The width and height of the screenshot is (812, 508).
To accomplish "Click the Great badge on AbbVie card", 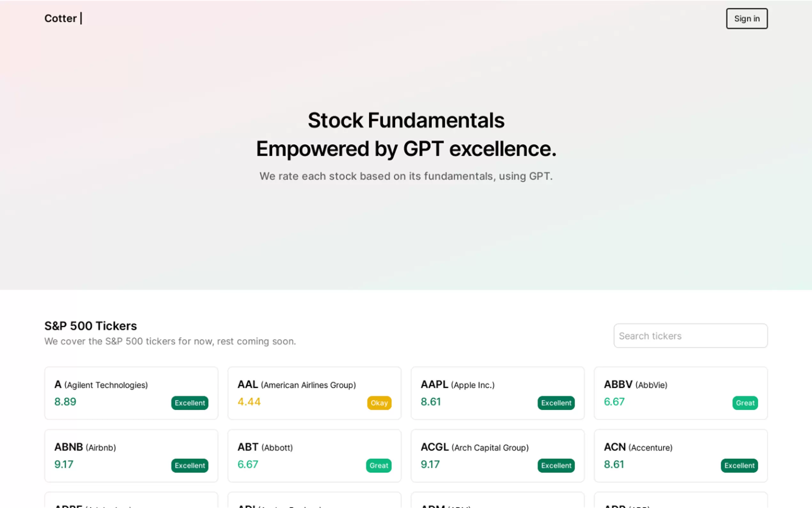I will coord(745,403).
